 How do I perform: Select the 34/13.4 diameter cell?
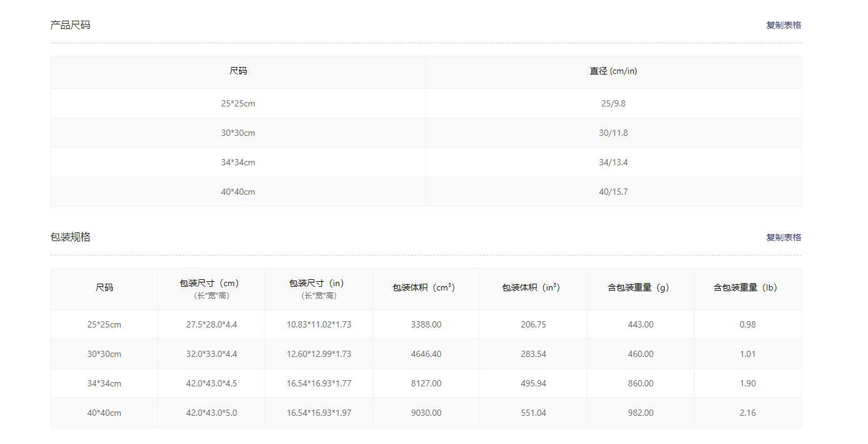613,162
